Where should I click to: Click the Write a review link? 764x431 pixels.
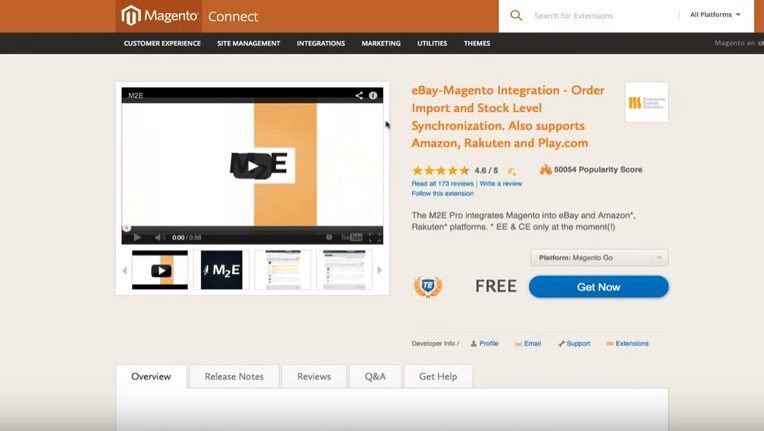(x=501, y=184)
